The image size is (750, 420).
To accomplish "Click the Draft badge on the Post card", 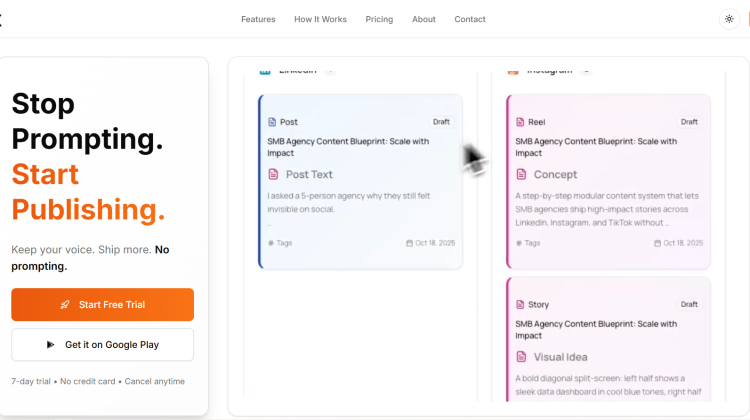I will 441,122.
